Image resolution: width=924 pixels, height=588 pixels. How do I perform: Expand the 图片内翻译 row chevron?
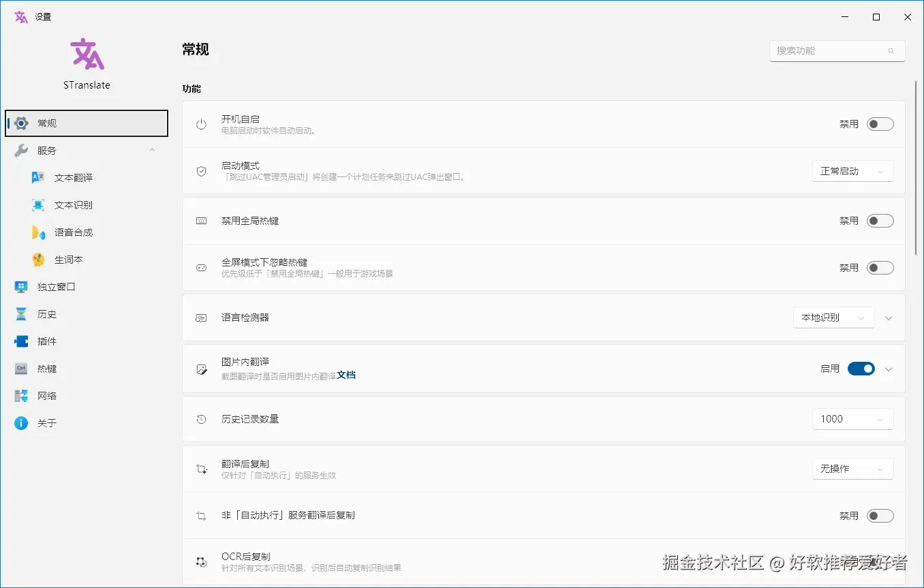888,369
